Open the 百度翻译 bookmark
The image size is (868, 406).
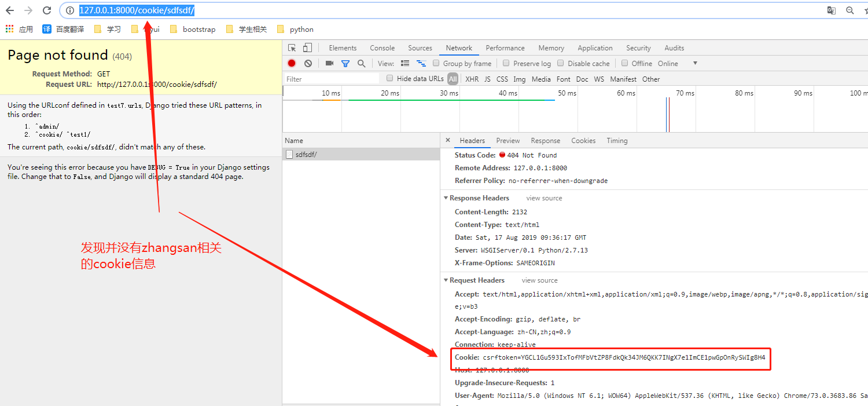click(63, 29)
